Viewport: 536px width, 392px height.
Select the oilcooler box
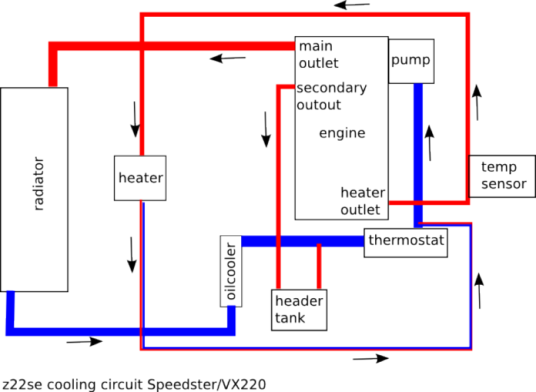[231, 270]
